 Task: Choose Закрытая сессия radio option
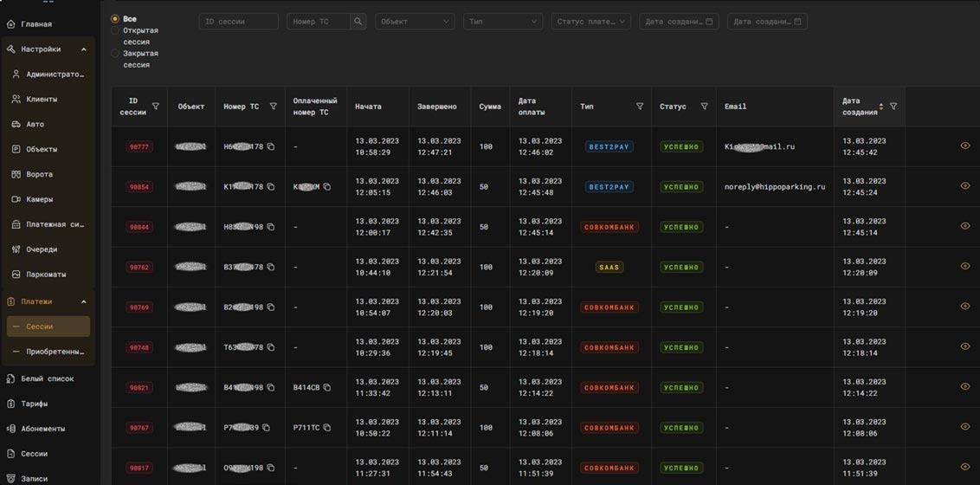click(x=115, y=54)
